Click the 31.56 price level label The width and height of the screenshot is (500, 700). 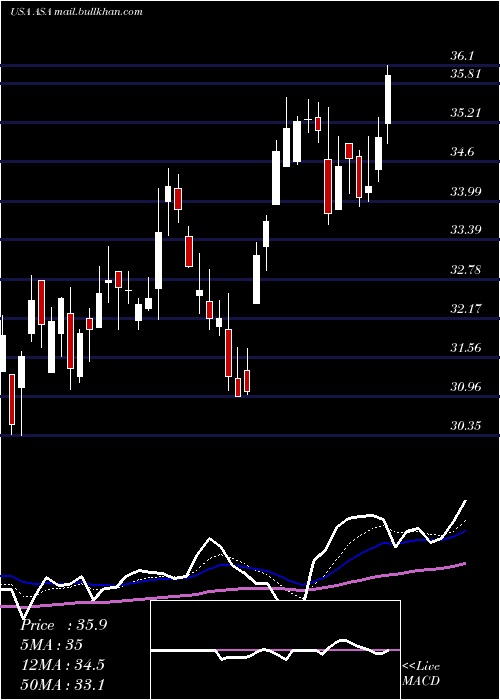point(465,347)
